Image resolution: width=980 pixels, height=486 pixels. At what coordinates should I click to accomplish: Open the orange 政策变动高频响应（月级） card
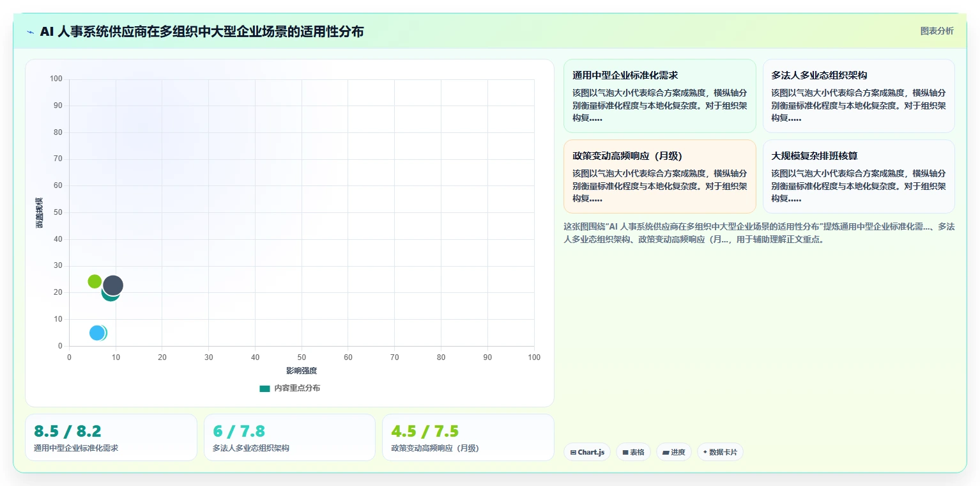[x=659, y=176]
